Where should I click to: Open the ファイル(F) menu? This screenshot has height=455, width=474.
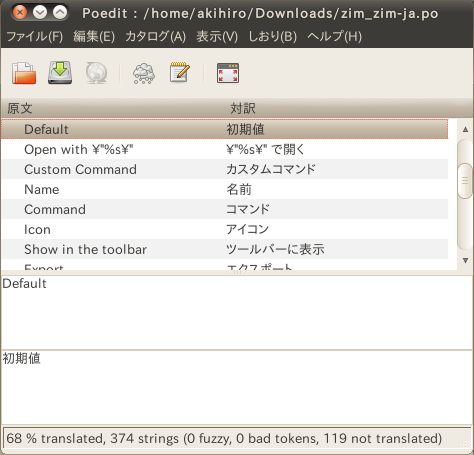35,36
